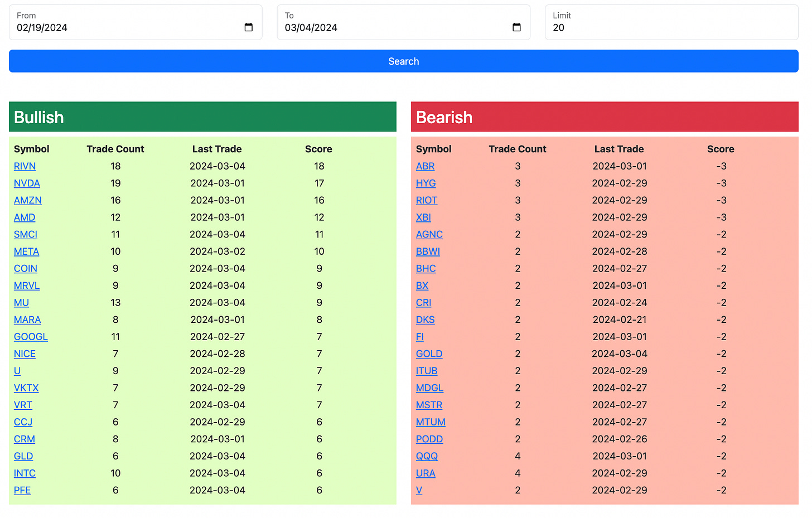Open the MTUM symbol link
Viewport: 812px width, 518px height.
pos(431,422)
